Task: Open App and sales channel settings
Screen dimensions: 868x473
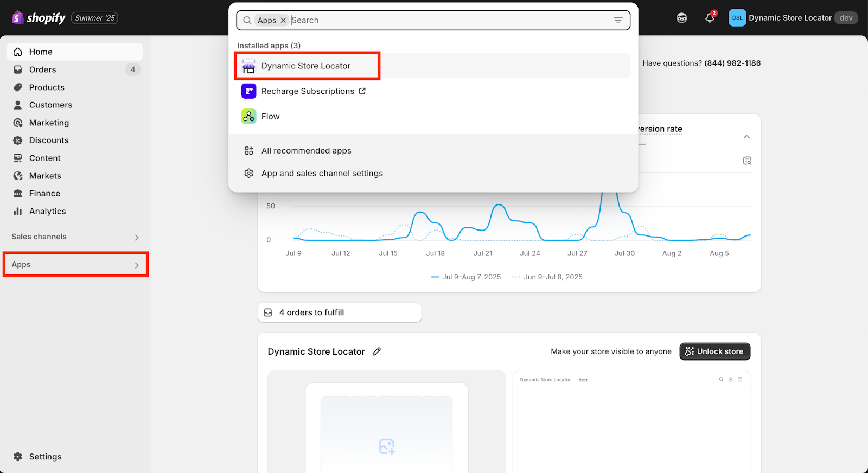Action: [433, 174]
